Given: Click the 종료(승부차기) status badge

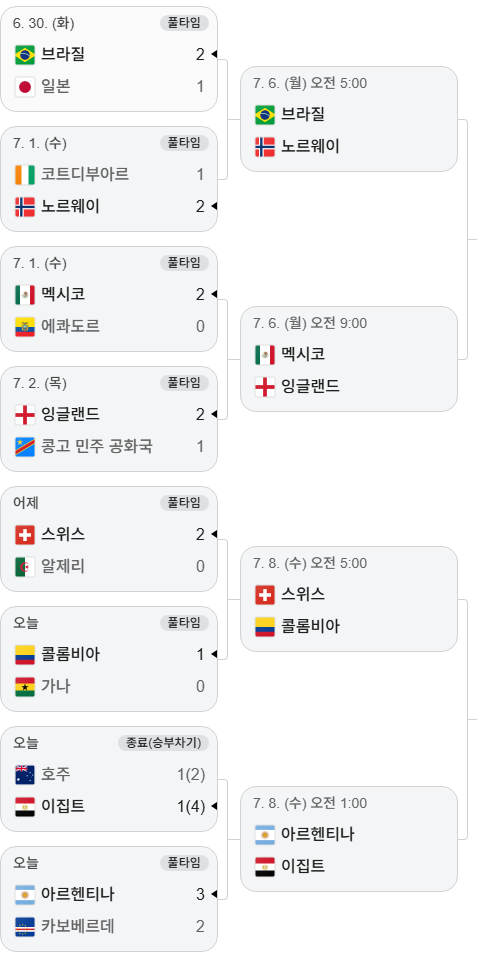Looking at the screenshot, I should [163, 743].
